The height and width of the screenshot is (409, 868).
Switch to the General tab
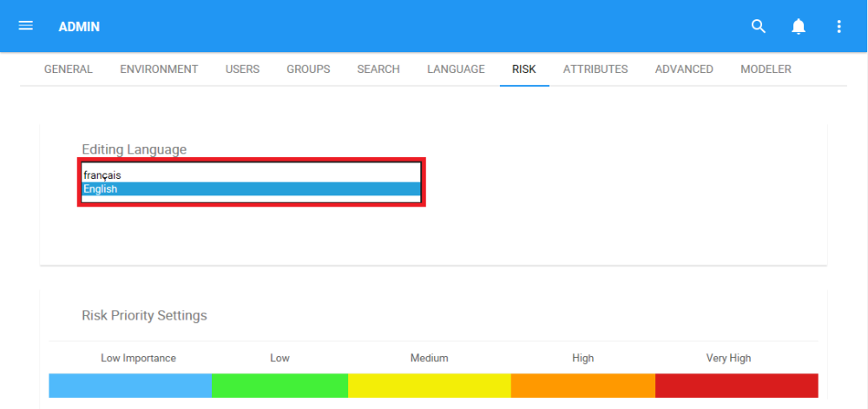[68, 69]
